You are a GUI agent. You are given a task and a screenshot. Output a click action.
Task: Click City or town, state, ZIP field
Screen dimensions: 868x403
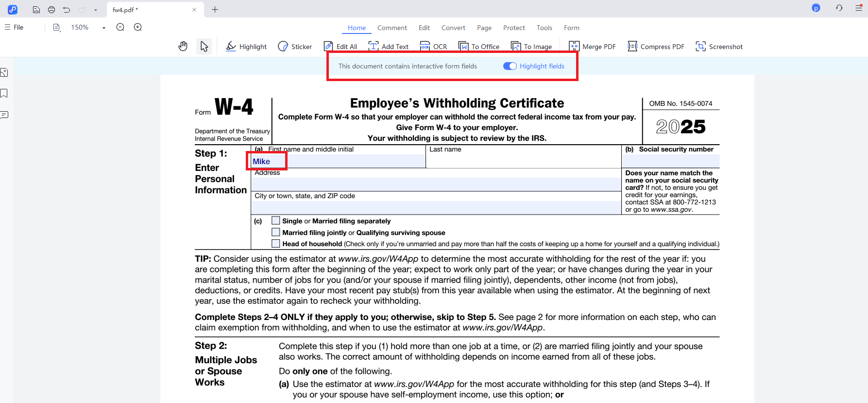436,207
